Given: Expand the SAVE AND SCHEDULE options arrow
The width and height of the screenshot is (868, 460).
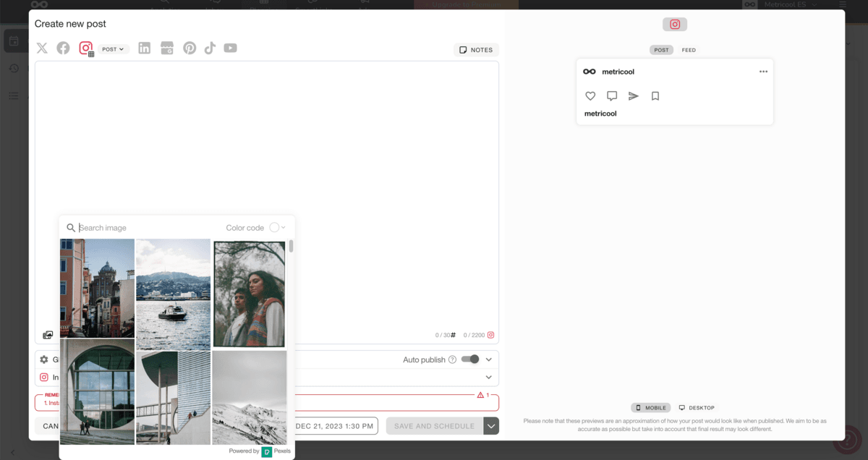Looking at the screenshot, I should tap(491, 426).
